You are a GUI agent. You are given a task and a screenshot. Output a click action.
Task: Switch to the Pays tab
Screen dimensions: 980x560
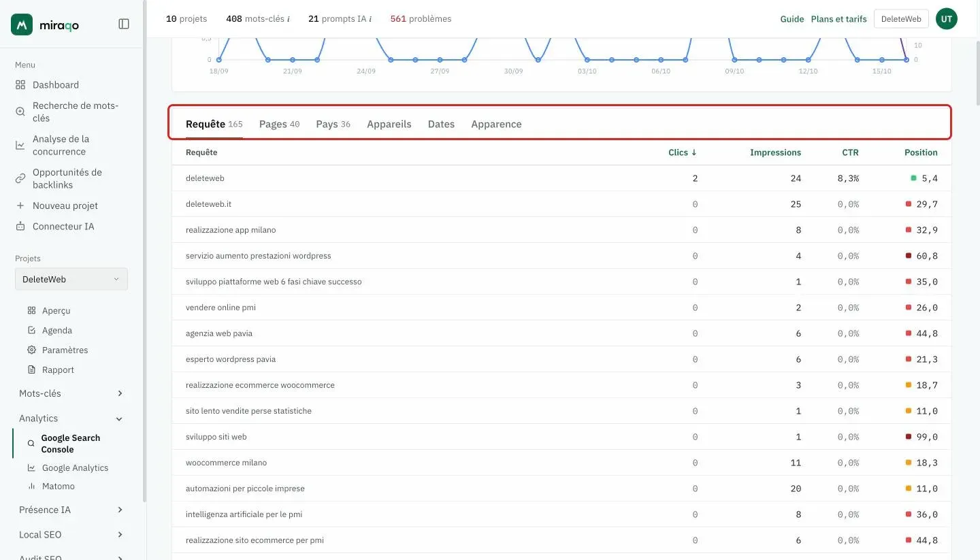pyautogui.click(x=333, y=124)
